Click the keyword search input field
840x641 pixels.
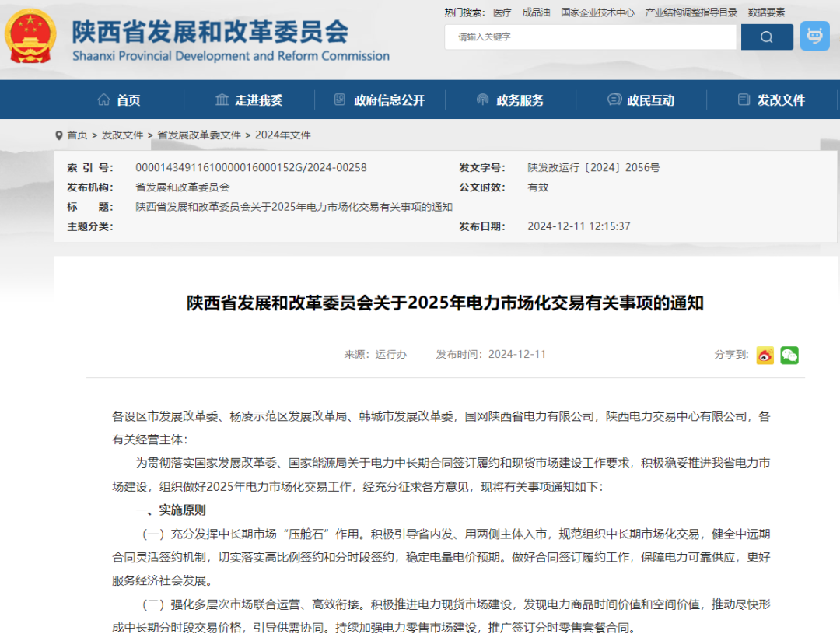[x=590, y=37]
